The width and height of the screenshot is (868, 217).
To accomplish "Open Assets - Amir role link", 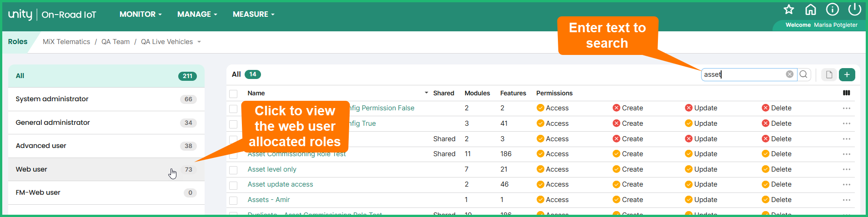I will point(269,200).
